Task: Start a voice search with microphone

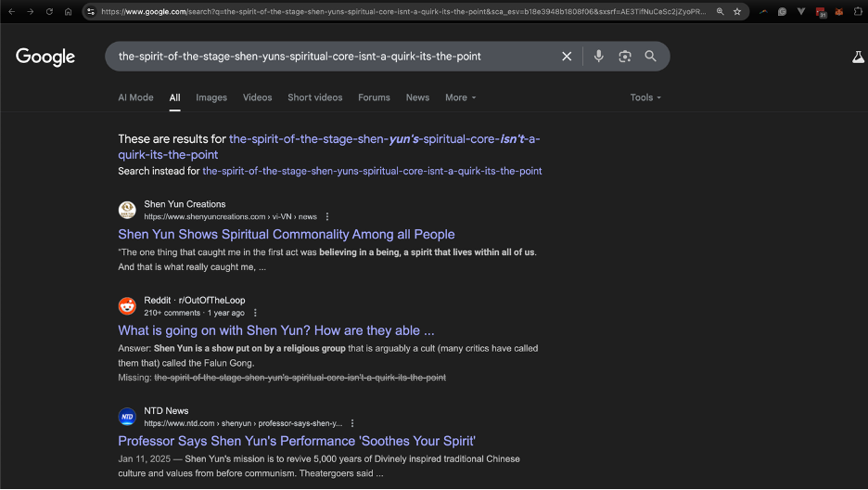Action: point(598,56)
